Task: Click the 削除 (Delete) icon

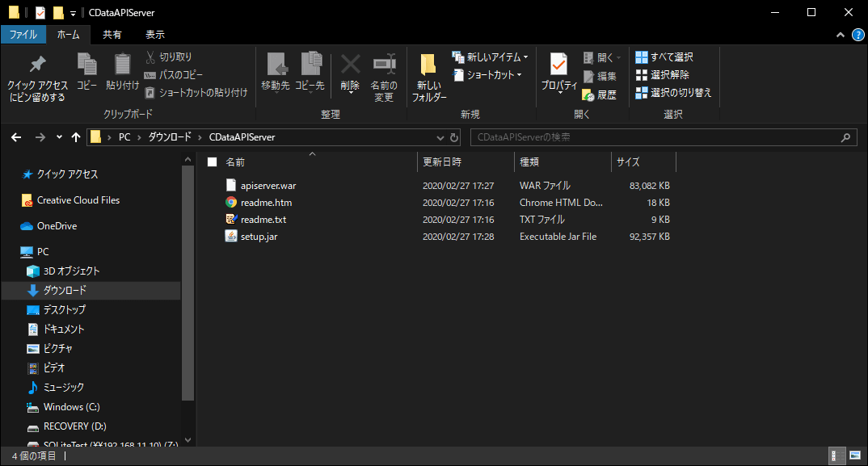Action: click(350, 64)
